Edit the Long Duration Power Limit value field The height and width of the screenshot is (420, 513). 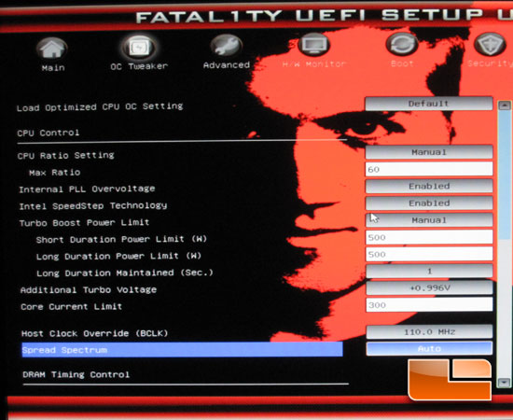[429, 254]
